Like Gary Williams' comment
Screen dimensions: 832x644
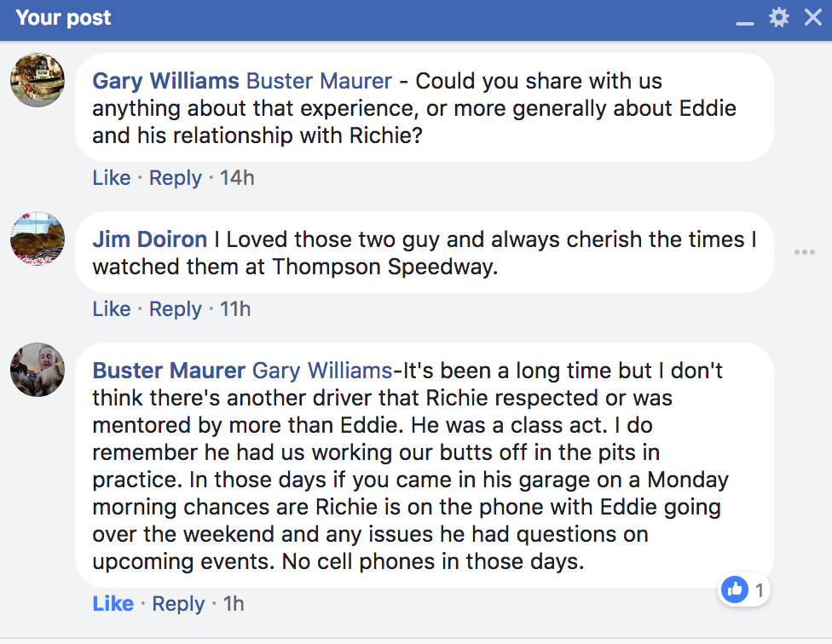coord(112,177)
